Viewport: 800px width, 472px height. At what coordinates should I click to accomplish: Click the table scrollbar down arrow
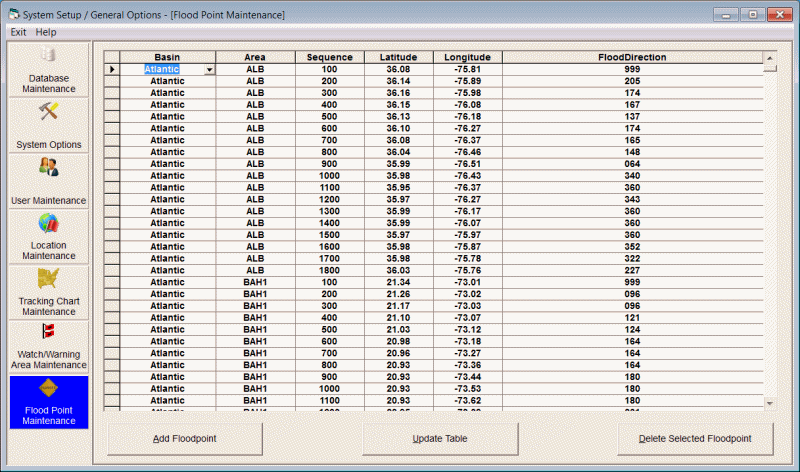click(769, 403)
